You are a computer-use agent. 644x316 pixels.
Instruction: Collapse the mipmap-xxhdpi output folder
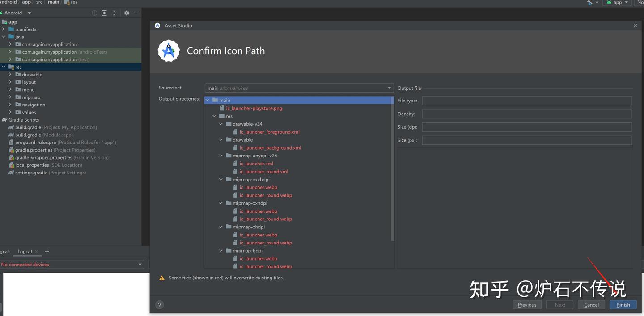click(x=221, y=203)
